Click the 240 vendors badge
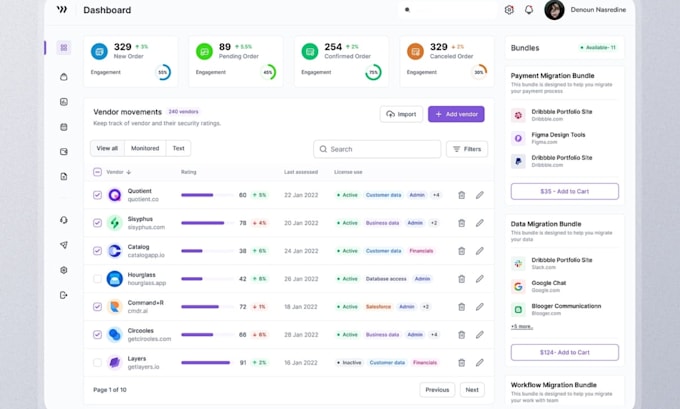This screenshot has height=409, width=680. tap(183, 112)
